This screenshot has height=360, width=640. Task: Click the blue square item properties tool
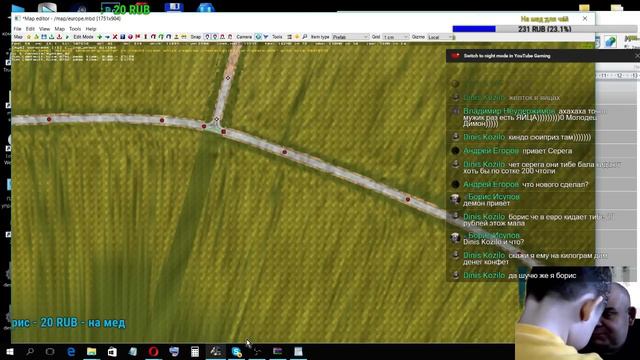point(122,37)
